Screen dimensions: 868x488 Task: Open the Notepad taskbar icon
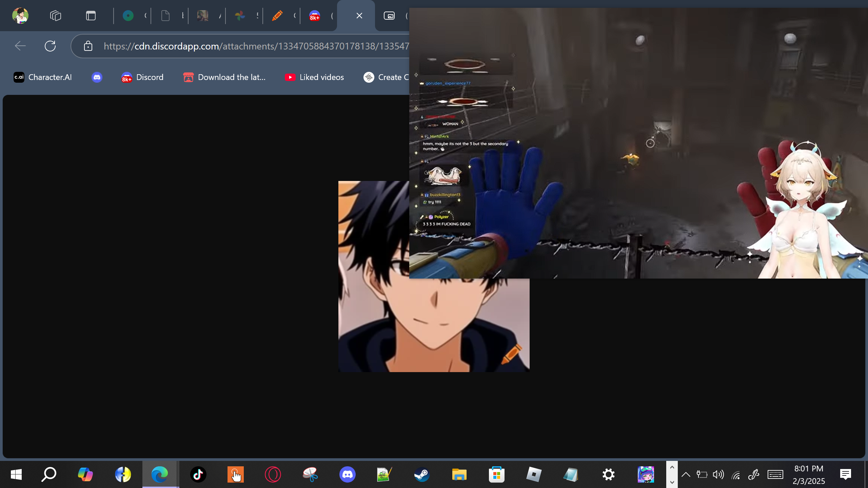pyautogui.click(x=571, y=474)
